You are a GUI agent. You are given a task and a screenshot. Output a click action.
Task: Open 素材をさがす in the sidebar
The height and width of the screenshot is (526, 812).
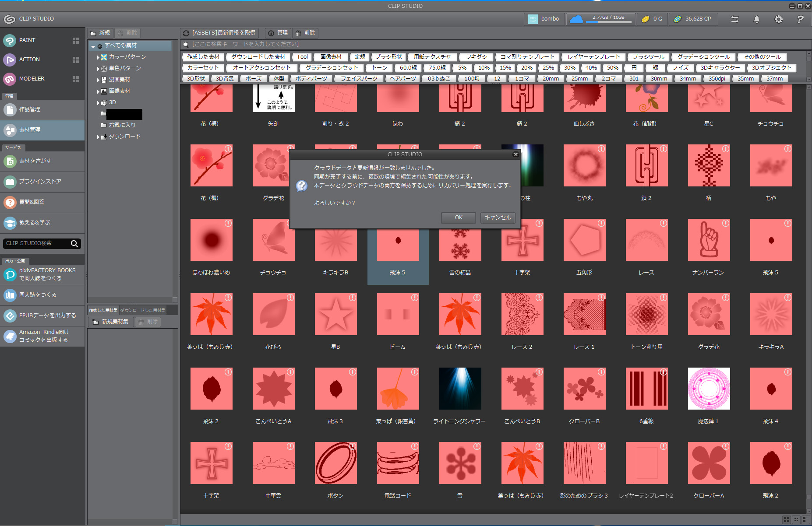(x=35, y=161)
